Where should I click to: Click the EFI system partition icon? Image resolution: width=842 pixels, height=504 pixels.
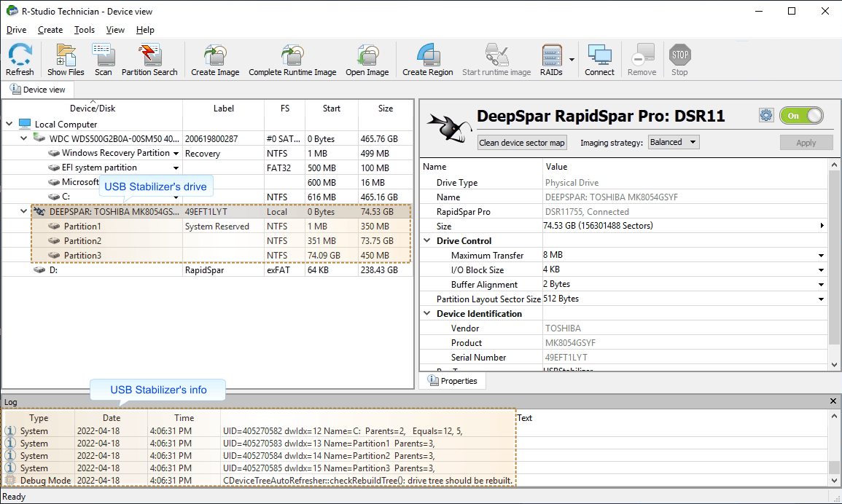[x=54, y=168]
